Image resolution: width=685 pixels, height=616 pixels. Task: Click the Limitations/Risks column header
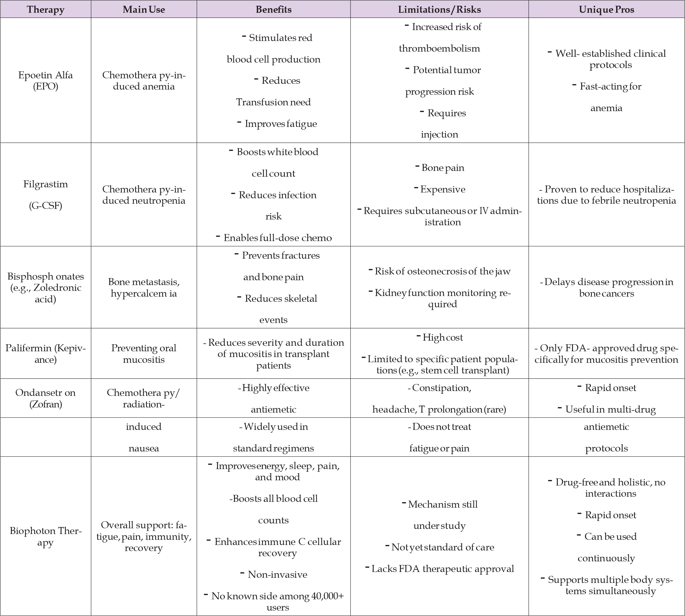(x=439, y=9)
